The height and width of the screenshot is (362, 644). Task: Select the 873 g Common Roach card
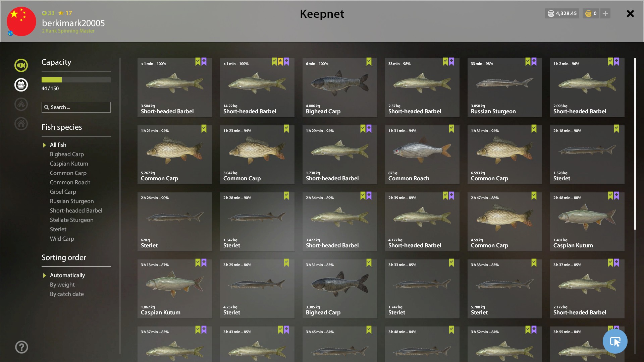click(x=422, y=155)
